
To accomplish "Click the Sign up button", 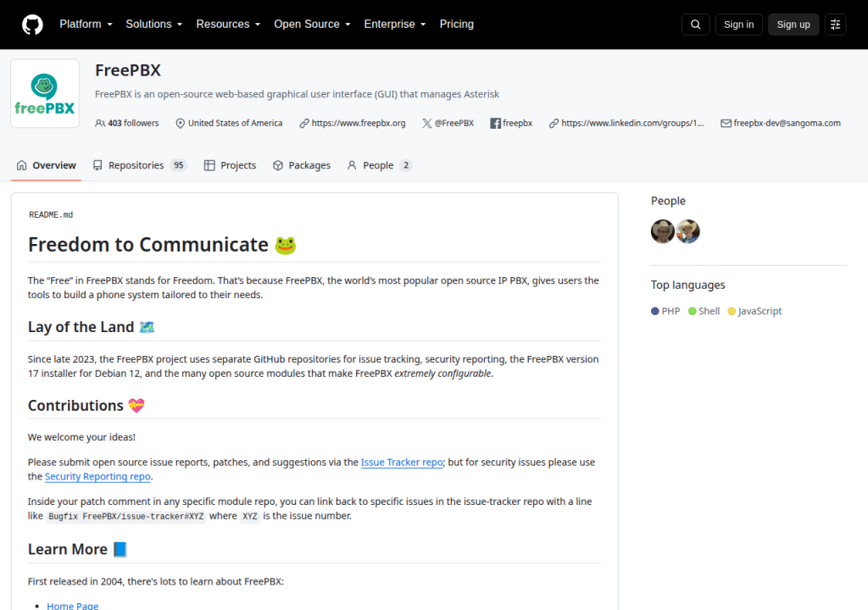I will coord(793,25).
